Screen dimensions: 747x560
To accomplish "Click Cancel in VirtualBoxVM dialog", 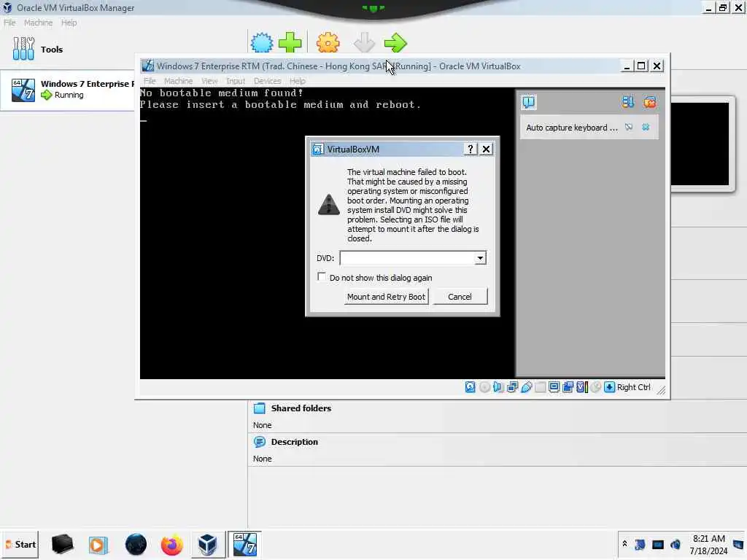I will (460, 297).
